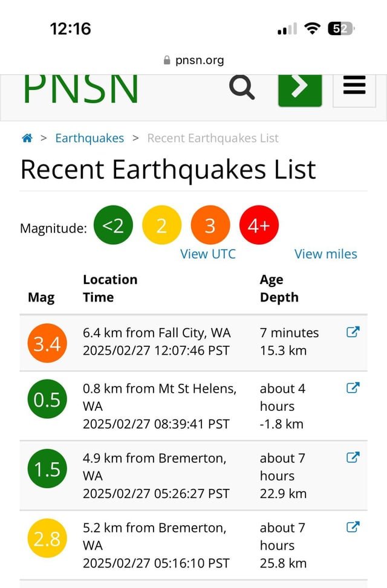This screenshot has width=387, height=588.
Task: Open external link for the 2.8 Bremerton earthquake
Action: click(x=353, y=527)
